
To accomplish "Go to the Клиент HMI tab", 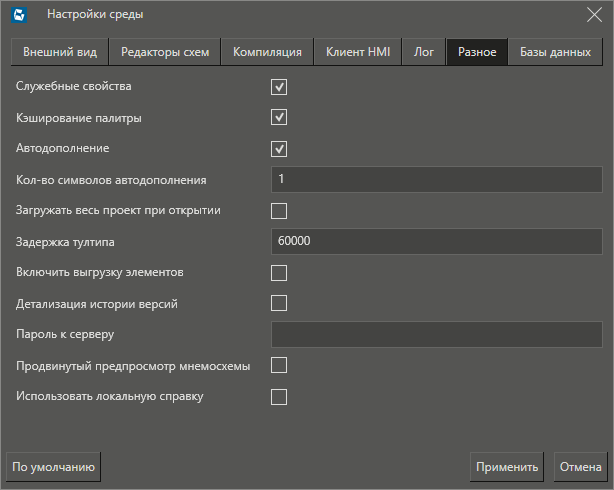I will [358, 53].
